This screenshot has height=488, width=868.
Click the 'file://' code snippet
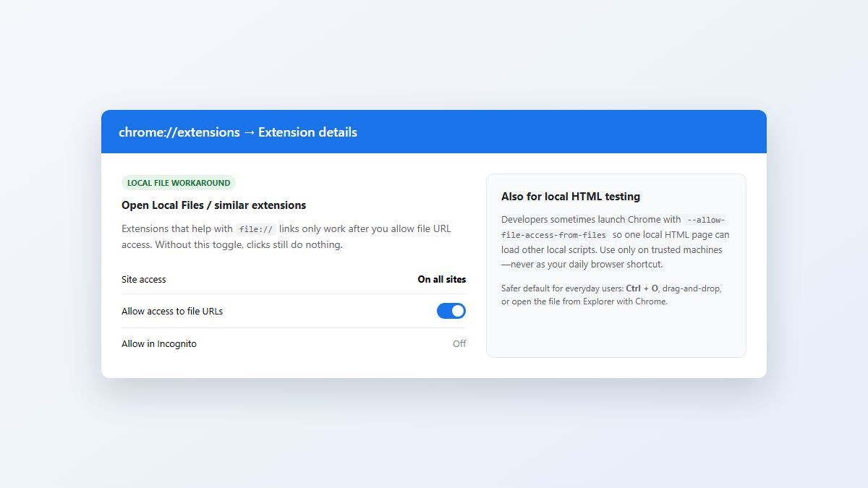[256, 229]
